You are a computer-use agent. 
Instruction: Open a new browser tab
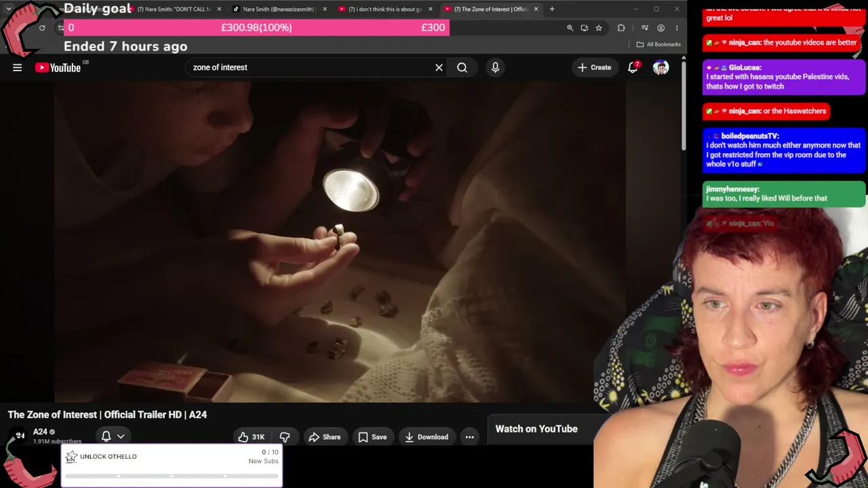(x=552, y=9)
